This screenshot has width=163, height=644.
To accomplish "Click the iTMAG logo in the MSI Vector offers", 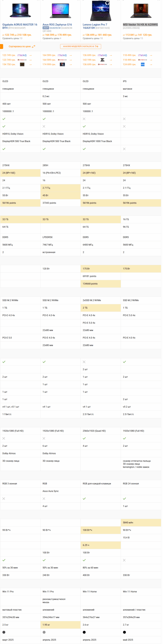I will click(x=143, y=55).
